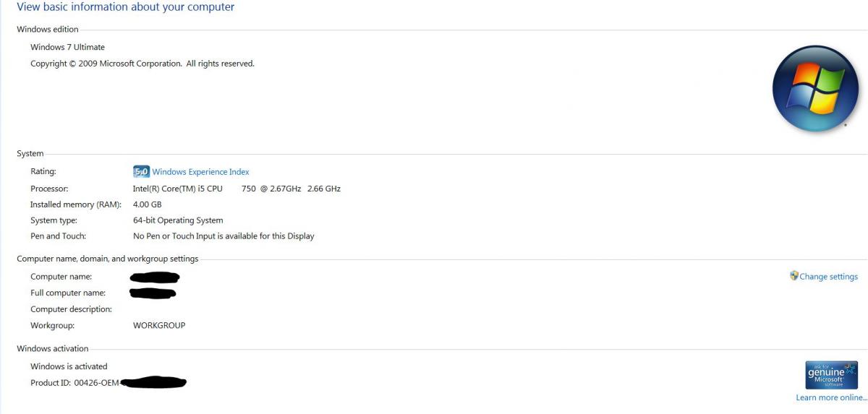Click the Windows activation section header
This screenshot has height=414, width=868.
click(x=53, y=349)
